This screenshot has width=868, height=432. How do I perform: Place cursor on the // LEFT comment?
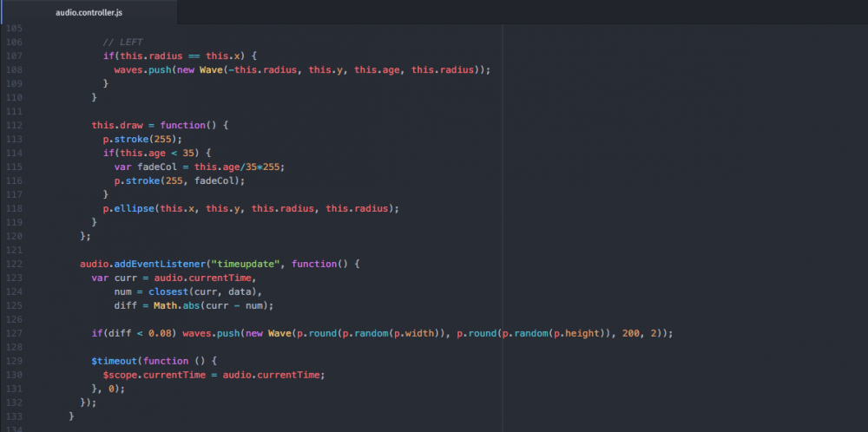tap(122, 42)
